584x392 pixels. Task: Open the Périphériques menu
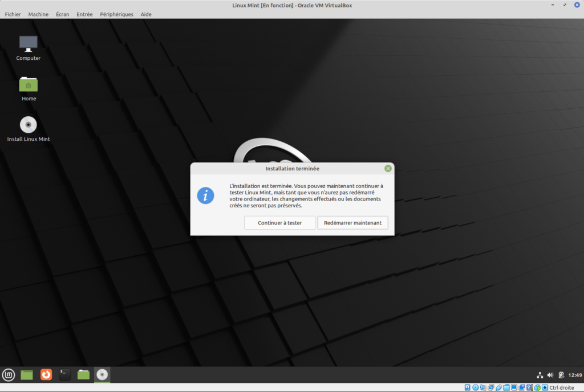pos(116,14)
